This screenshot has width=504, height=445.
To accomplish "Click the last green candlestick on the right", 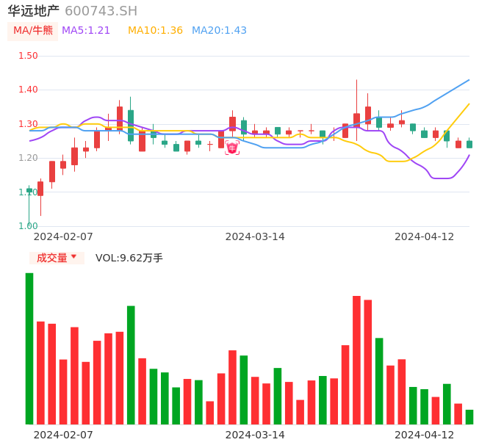I will [469, 145].
